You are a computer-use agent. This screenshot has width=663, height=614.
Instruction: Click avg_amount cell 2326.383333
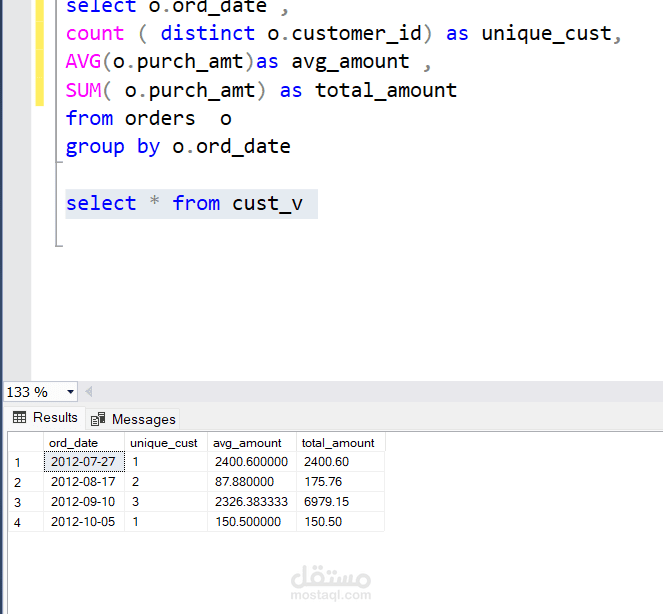tap(252, 502)
